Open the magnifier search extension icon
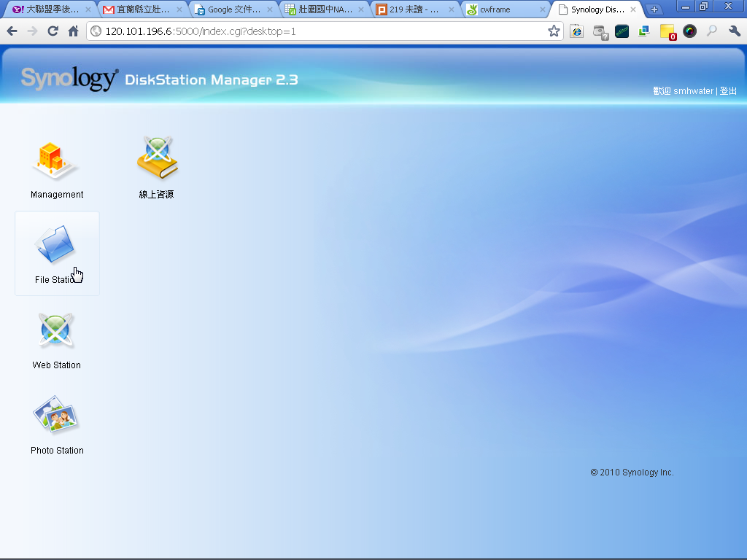The height and width of the screenshot is (560, 747). (x=712, y=31)
